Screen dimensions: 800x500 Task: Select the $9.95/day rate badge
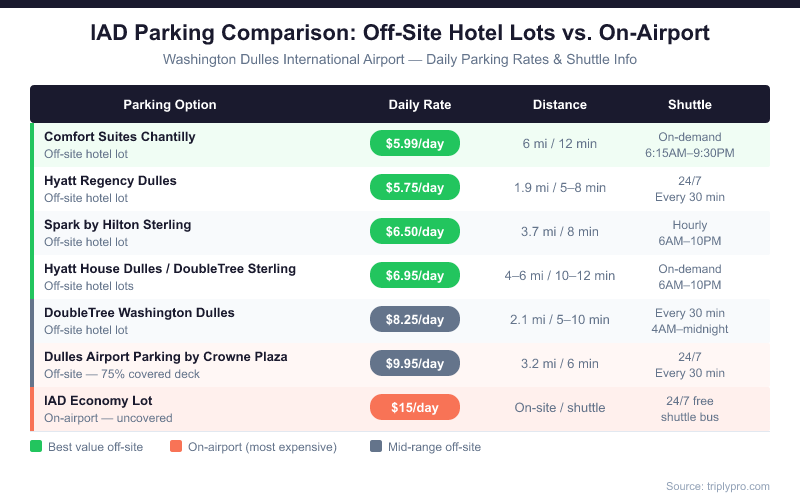tap(415, 363)
